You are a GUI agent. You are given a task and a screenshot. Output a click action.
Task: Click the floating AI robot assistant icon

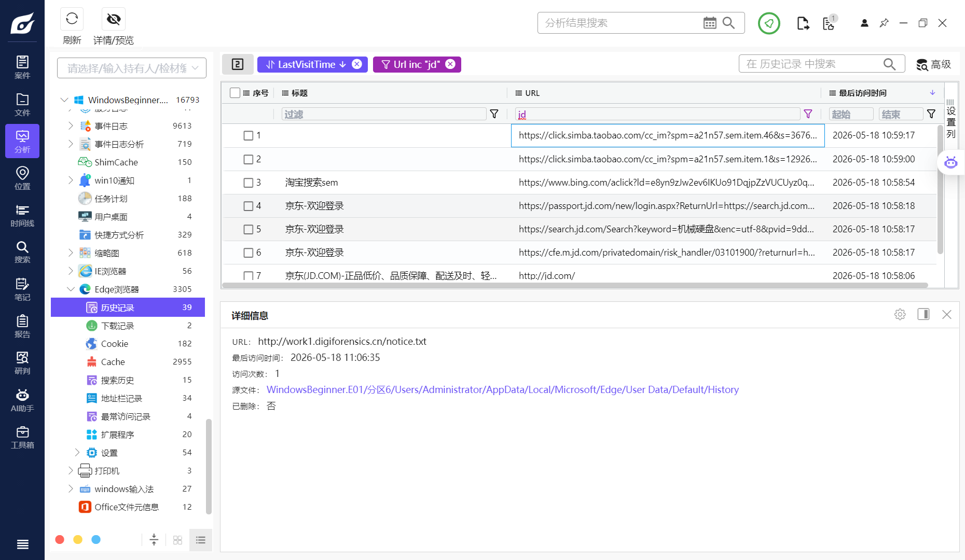click(x=950, y=163)
